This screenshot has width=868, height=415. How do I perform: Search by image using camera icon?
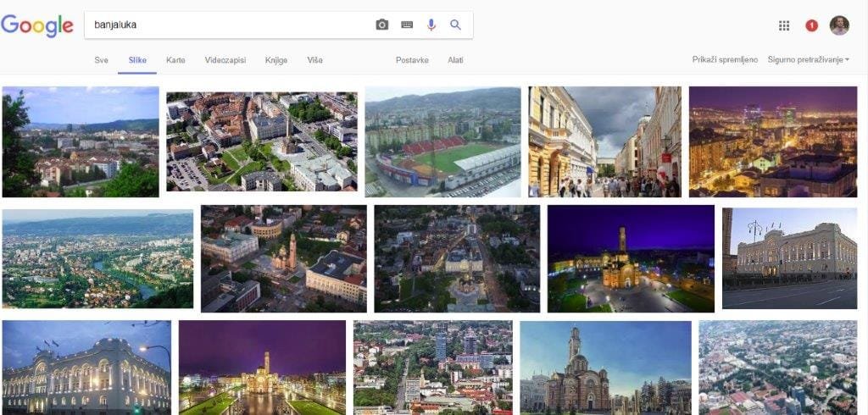tap(382, 25)
